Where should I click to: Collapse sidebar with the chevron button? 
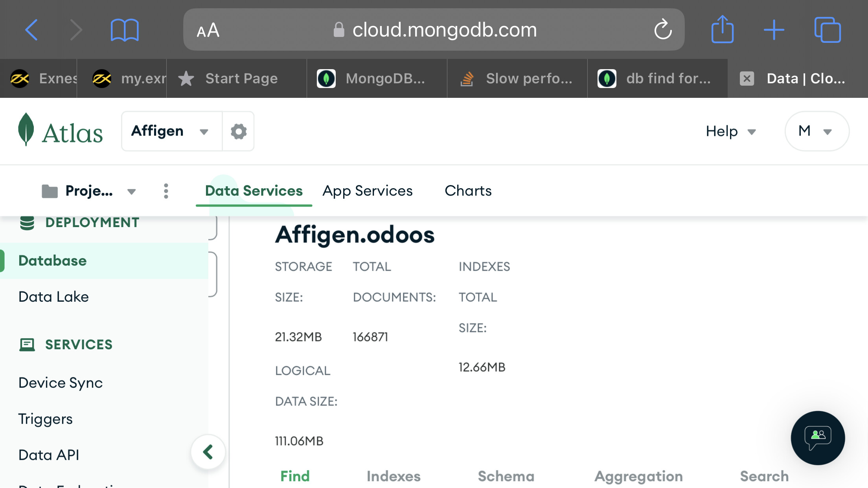[x=208, y=452]
